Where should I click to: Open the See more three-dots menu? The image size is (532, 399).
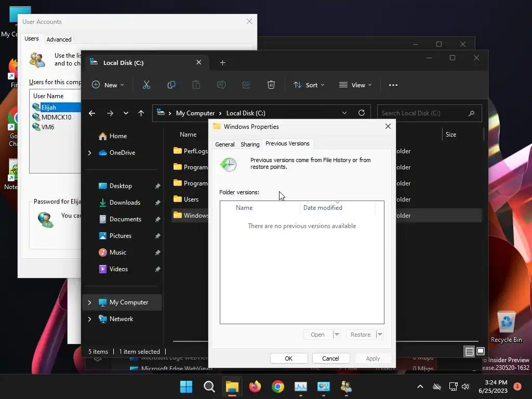(393, 85)
